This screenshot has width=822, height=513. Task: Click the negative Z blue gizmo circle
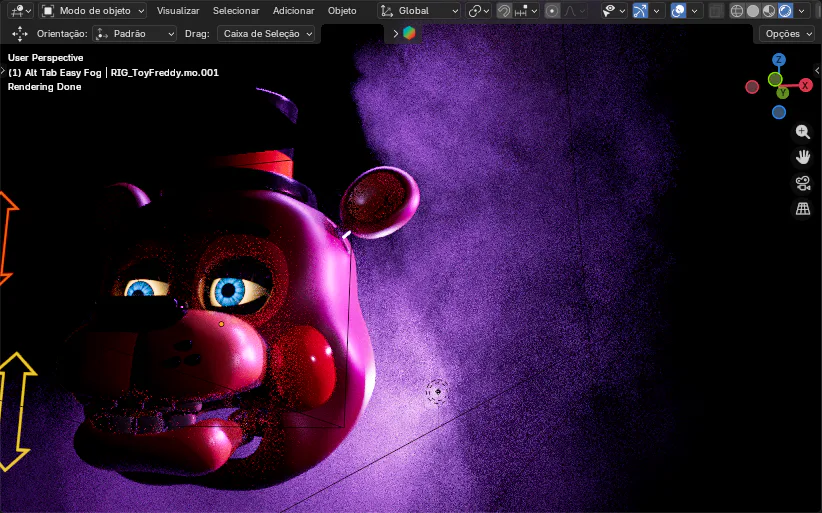point(778,112)
